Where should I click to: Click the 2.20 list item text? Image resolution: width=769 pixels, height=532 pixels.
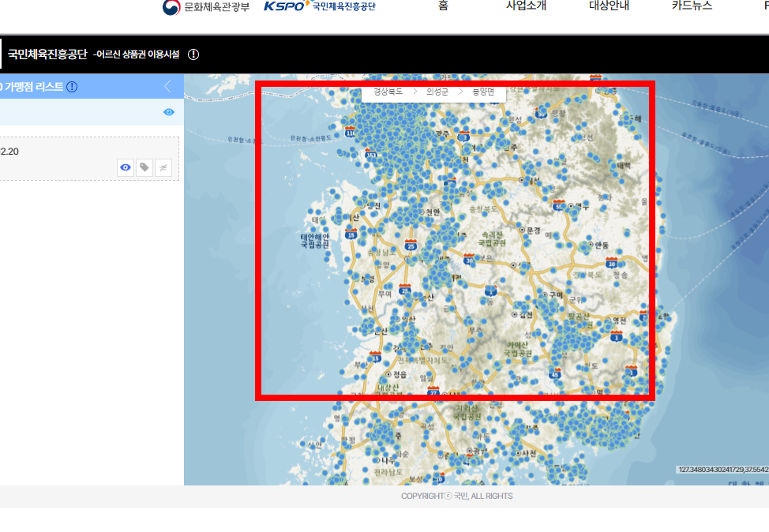9,152
